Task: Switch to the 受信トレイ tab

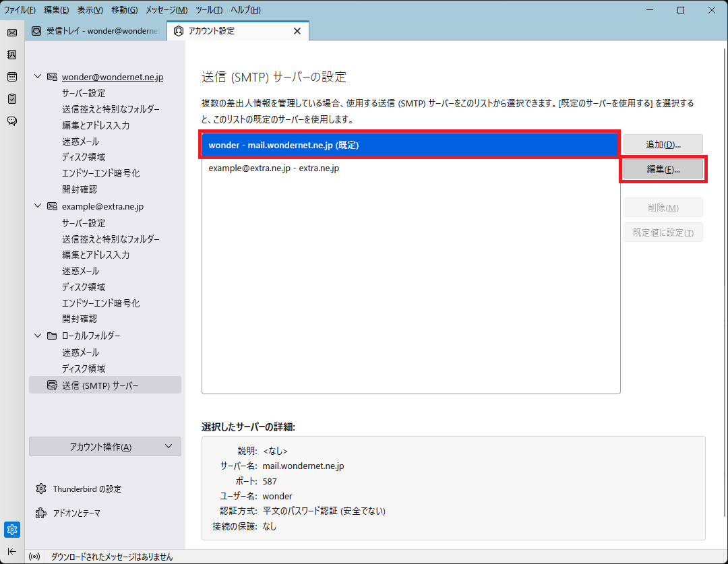Action: pyautogui.click(x=96, y=31)
